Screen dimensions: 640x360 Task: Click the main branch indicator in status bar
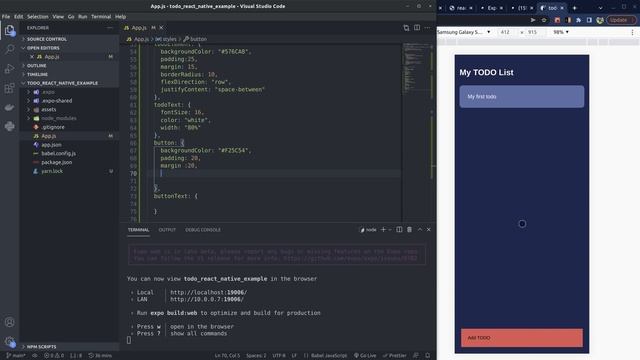[x=16, y=356]
